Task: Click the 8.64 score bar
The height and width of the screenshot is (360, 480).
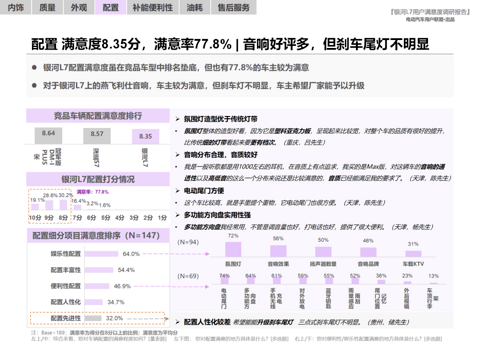Action: tap(48, 136)
